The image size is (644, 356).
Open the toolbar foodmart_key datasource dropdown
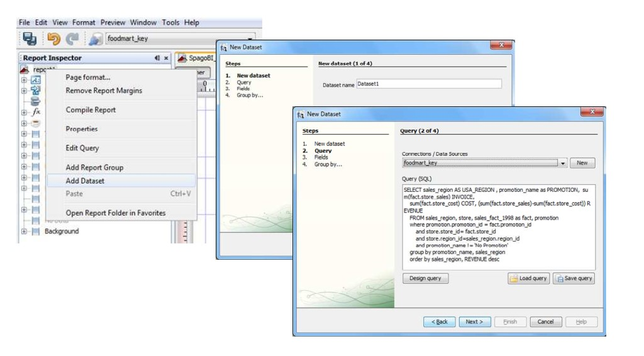point(249,39)
